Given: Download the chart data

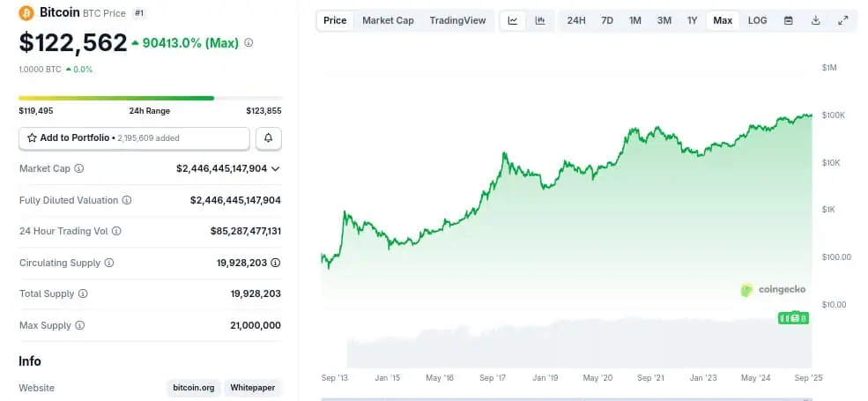Looking at the screenshot, I should pyautogui.click(x=816, y=20).
